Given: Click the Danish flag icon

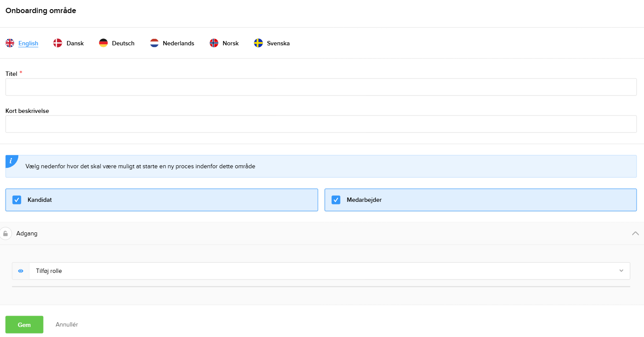Looking at the screenshot, I should 57,43.
